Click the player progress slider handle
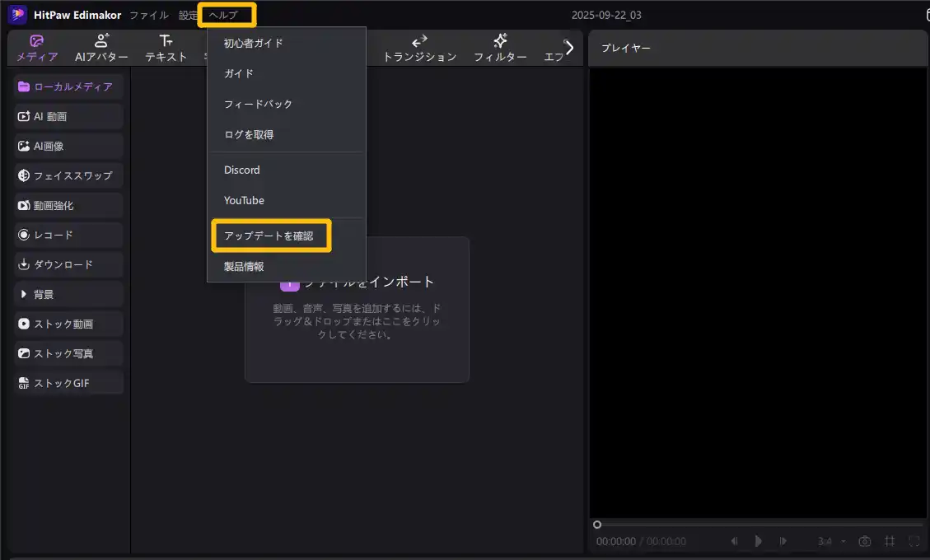930x560 pixels. coord(597,525)
